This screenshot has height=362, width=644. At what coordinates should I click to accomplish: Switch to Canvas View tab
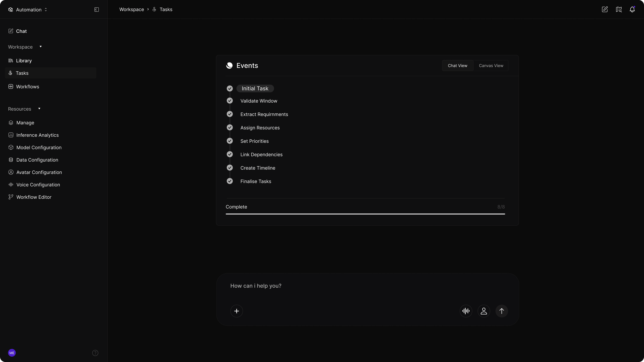pos(491,66)
